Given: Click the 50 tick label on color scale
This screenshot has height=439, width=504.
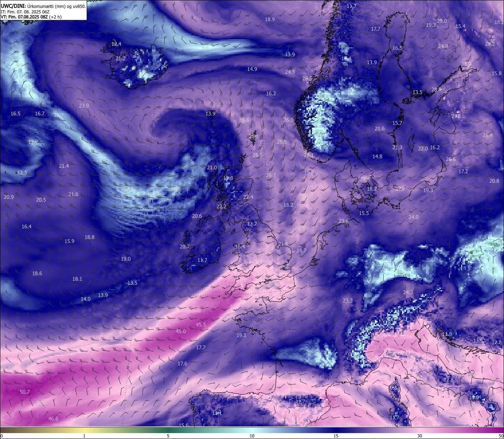Looking at the screenshot, I should (501, 436).
